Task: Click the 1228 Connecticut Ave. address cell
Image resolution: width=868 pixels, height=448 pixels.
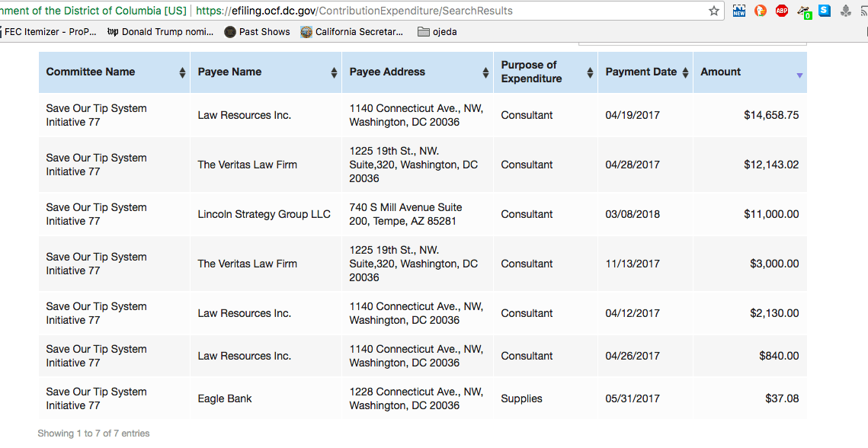Action: [416, 398]
